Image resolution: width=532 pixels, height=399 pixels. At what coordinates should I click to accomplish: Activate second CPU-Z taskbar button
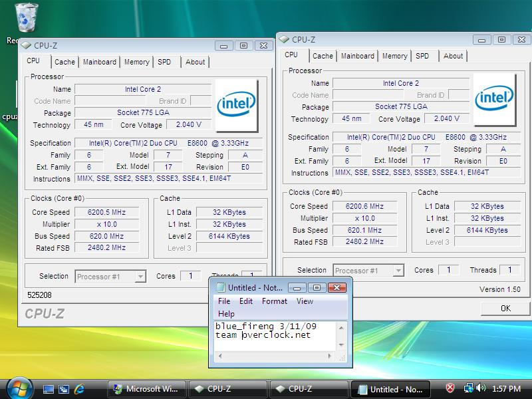[309, 389]
